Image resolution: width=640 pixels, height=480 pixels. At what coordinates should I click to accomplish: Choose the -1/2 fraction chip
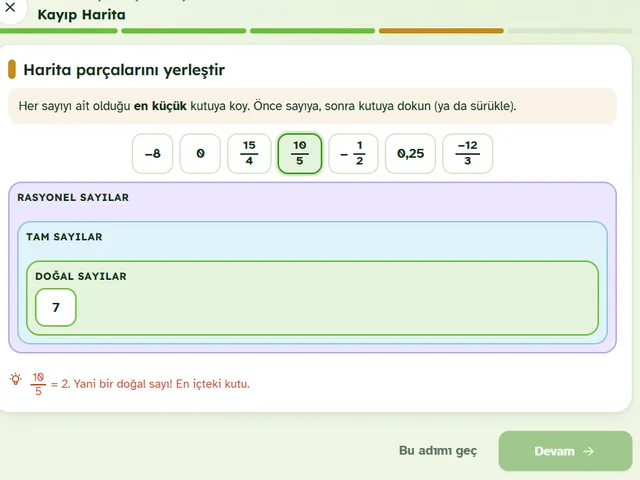click(353, 153)
